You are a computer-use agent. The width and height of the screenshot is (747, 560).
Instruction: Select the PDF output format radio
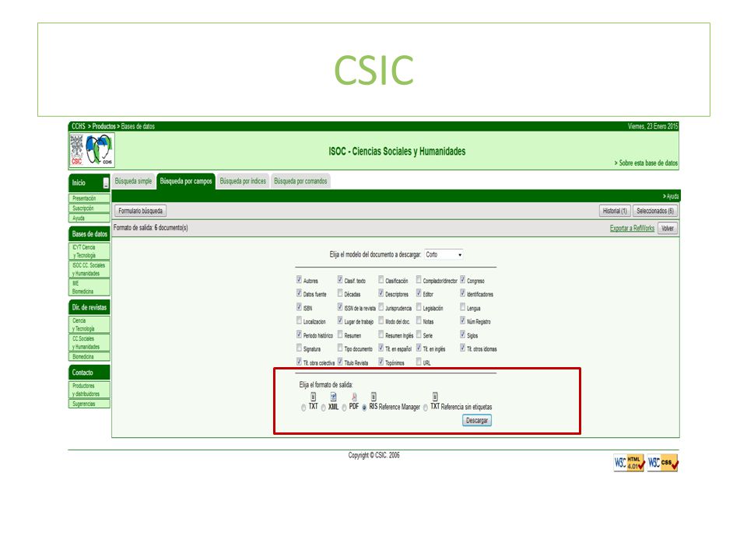[344, 408]
